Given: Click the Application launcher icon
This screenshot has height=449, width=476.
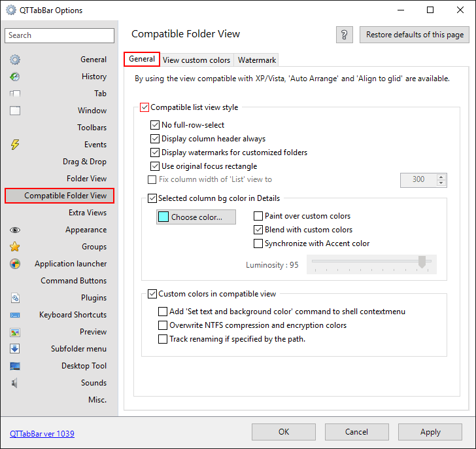Looking at the screenshot, I should point(15,264).
